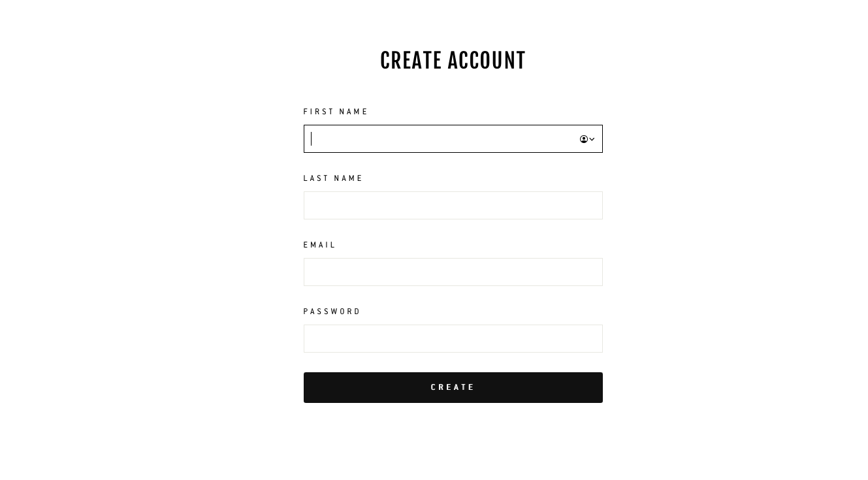The width and height of the screenshot is (868, 480).
Task: Focus the Password input field
Action: (453, 339)
